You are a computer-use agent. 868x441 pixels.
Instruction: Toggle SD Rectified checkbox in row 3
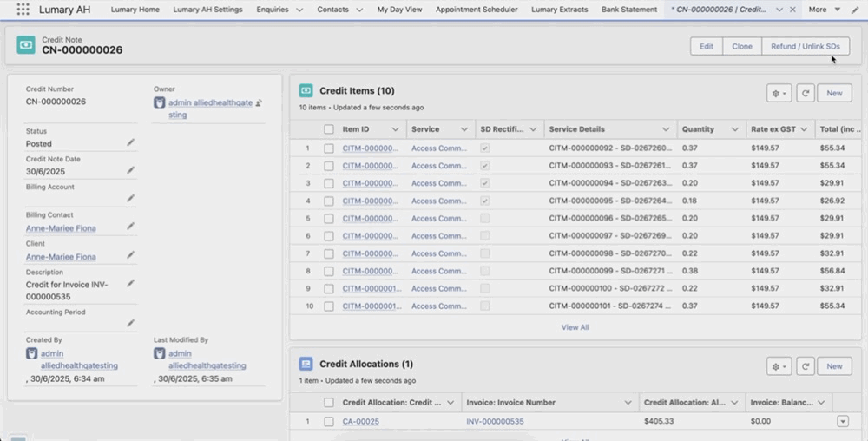pos(485,183)
